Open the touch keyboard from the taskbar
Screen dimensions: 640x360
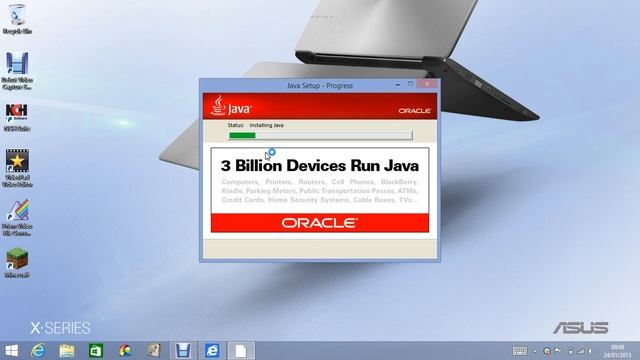520,351
